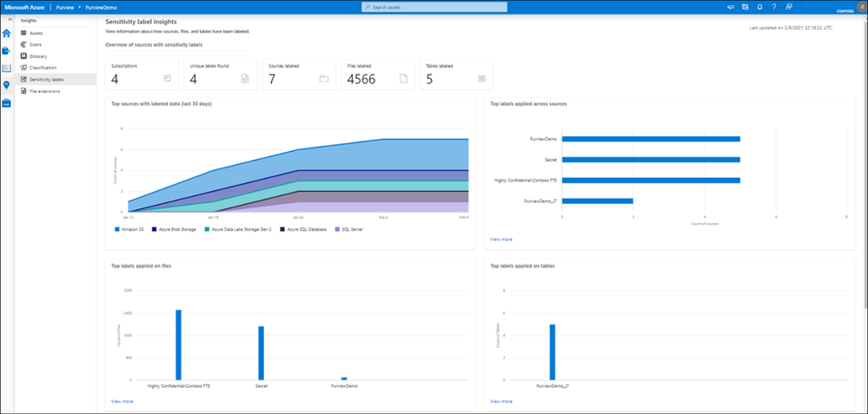This screenshot has width=868, height=414.
Task: Toggle Amazon S3 legend swatch
Action: point(117,229)
